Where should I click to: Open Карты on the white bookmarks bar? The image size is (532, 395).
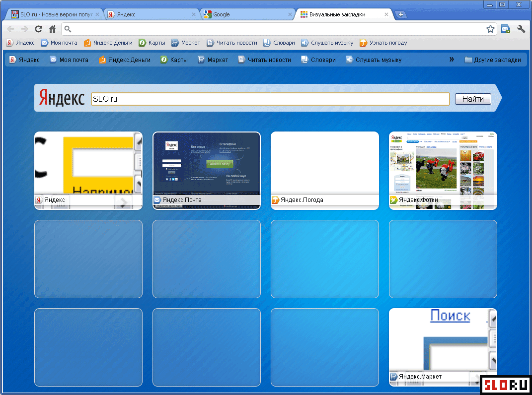tap(152, 43)
